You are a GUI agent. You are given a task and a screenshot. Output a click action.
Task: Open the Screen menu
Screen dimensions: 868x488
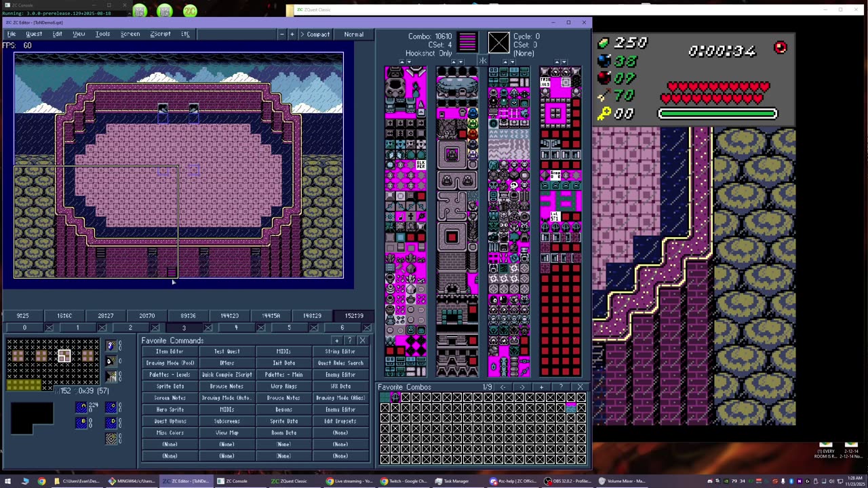point(130,34)
